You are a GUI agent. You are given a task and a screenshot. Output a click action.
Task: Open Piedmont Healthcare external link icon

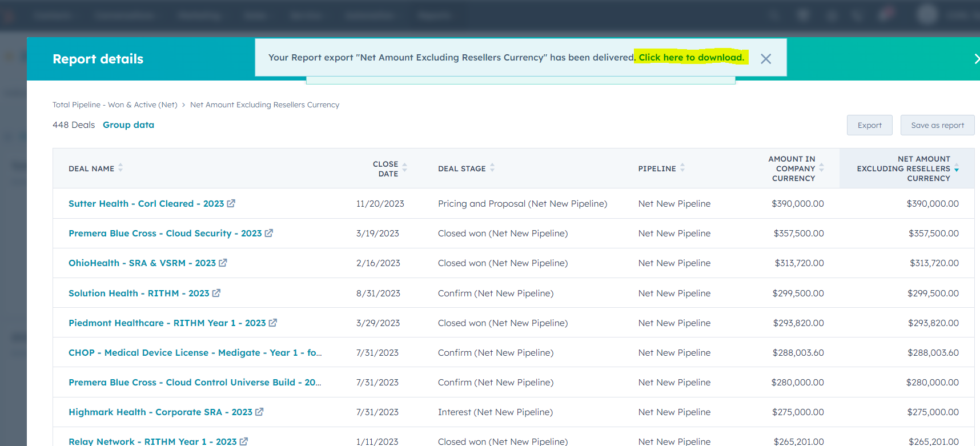[x=272, y=323]
